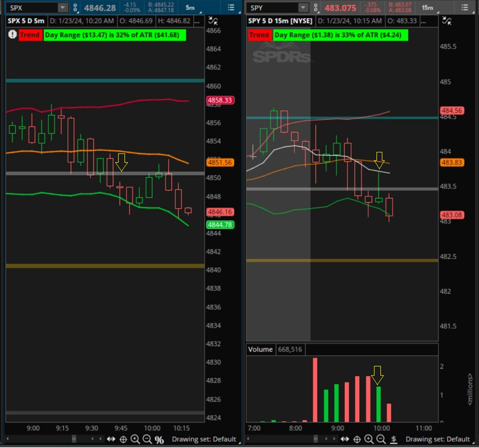Click the SPX Day Range 32% of ATR label
Viewport: 479px width, 448px height.
(x=115, y=35)
